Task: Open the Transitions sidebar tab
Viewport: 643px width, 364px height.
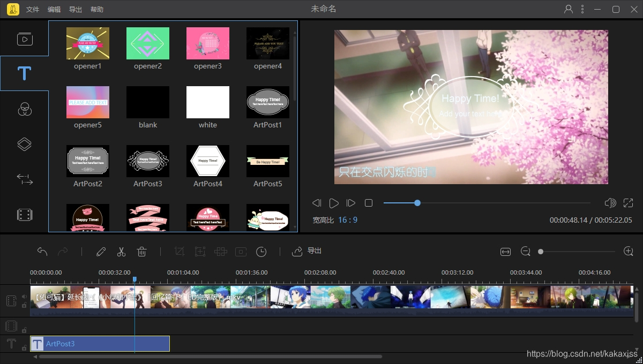Action: click(x=24, y=179)
